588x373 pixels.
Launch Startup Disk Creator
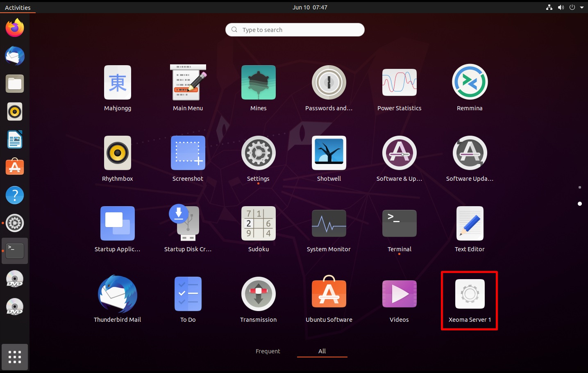[188, 229]
